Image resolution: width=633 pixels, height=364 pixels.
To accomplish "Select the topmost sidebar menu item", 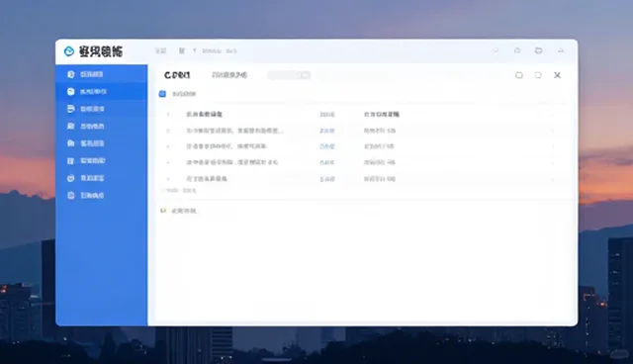I will pyautogui.click(x=102, y=74).
